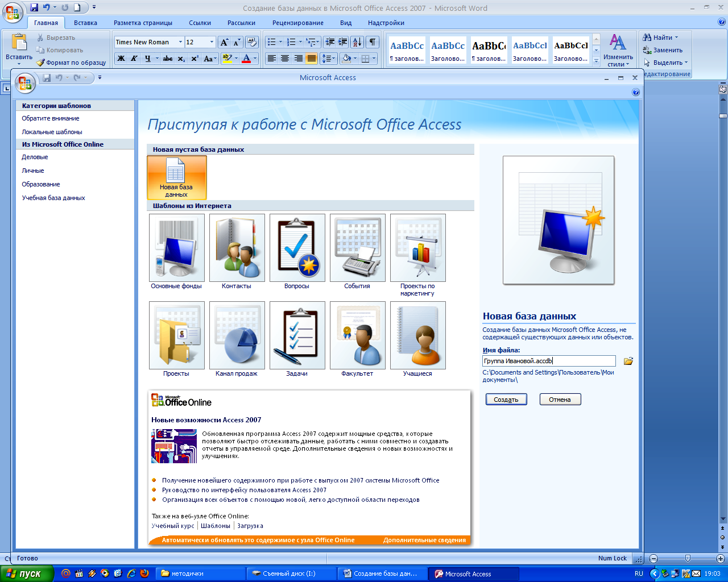This screenshot has width=728, height=582.
Task: Open the font name dropdown
Action: [x=180, y=42]
